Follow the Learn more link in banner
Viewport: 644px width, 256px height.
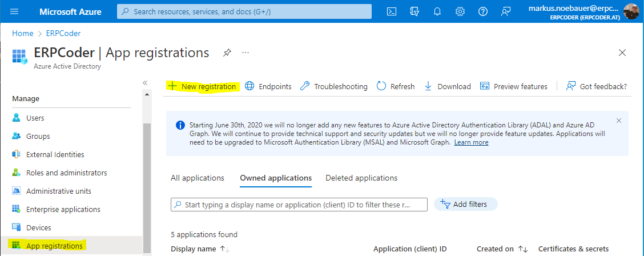tap(471, 142)
